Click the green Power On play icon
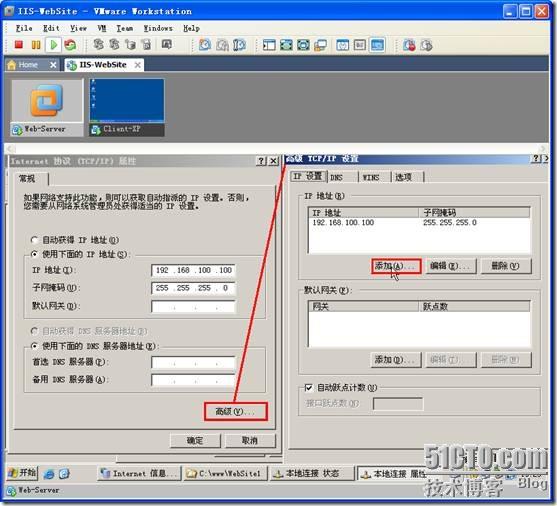The image size is (557, 506). [54, 45]
